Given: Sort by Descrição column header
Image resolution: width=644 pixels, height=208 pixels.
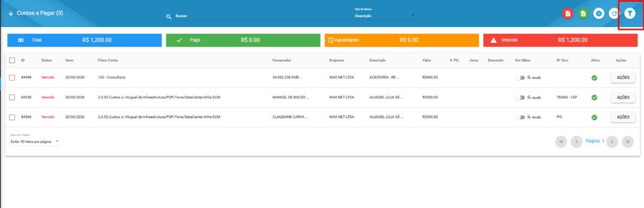Looking at the screenshot, I should click(x=377, y=60).
